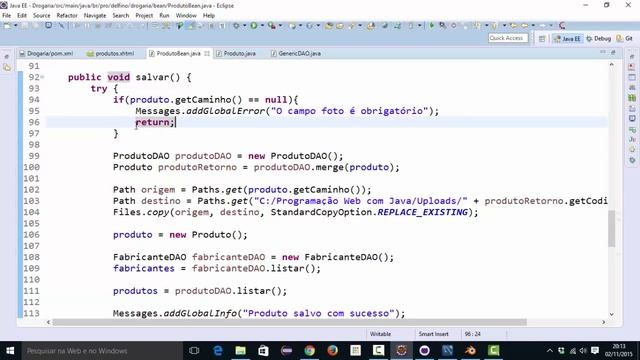Click the Open Perspective icon
Viewport: 640px width, 360px height.
click(x=542, y=38)
